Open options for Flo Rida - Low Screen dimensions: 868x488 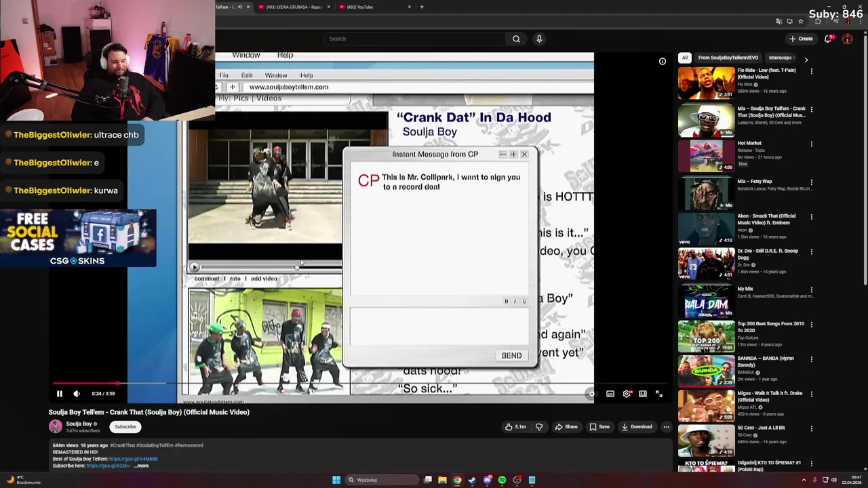(x=811, y=70)
